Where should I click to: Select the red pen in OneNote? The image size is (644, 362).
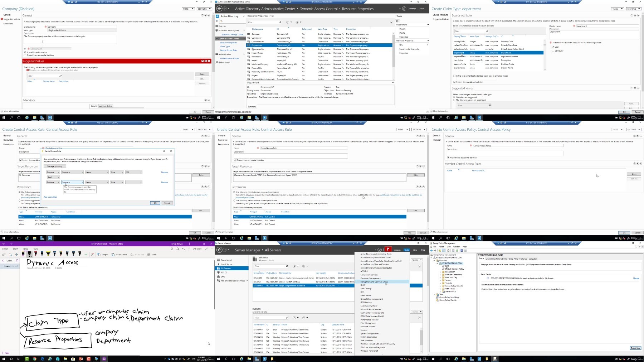coord(35,254)
